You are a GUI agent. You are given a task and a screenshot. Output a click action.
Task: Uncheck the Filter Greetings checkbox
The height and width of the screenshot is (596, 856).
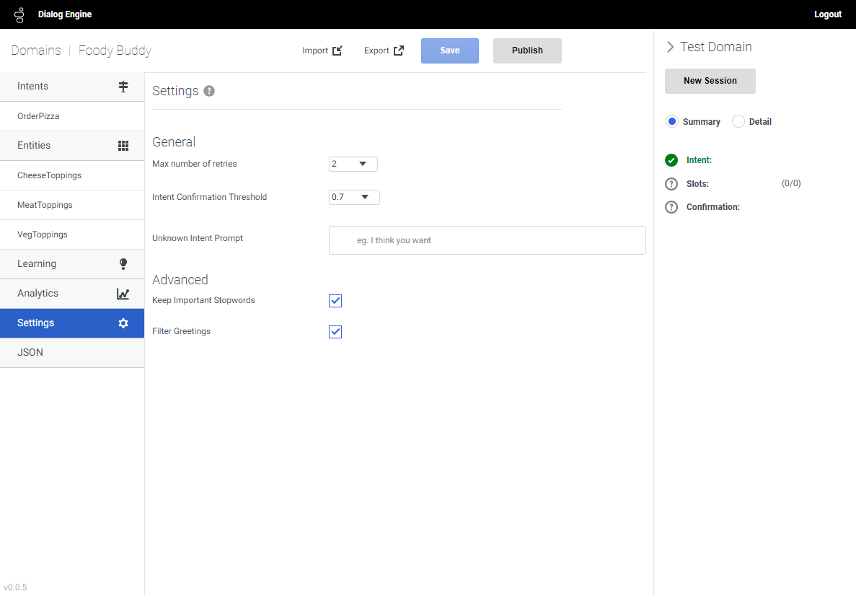pyautogui.click(x=336, y=332)
